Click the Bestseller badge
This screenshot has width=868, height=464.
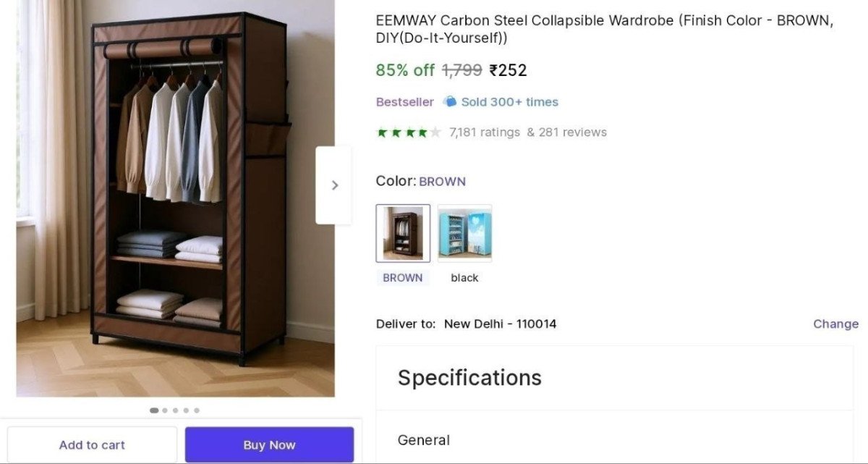coord(404,101)
